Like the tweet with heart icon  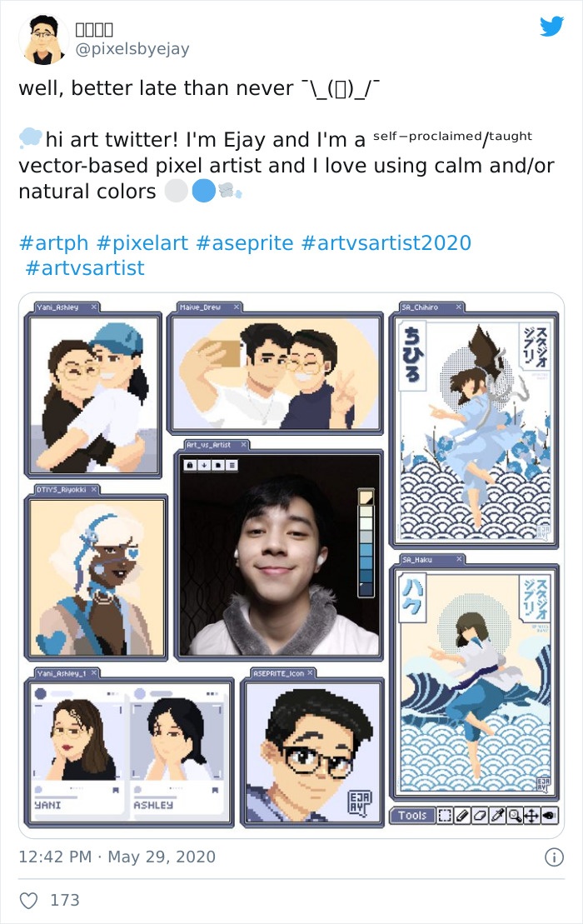tap(29, 900)
